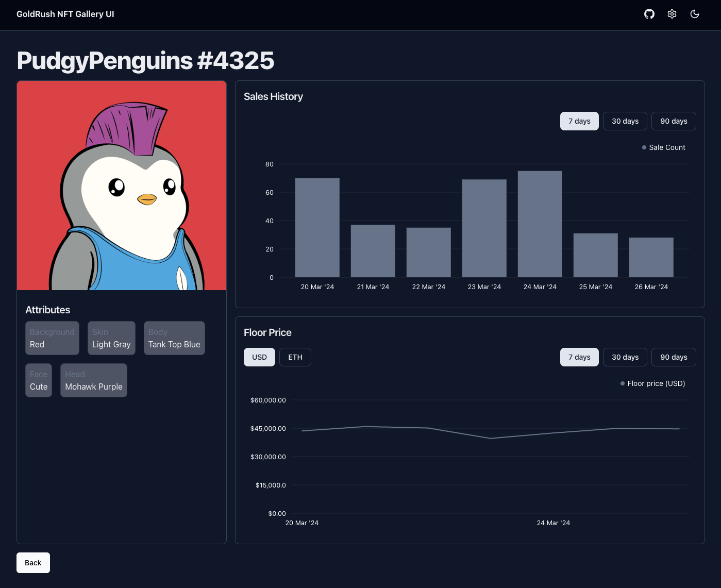Click the Face Cute attribute badge
This screenshot has height=588, width=721.
coord(39,380)
